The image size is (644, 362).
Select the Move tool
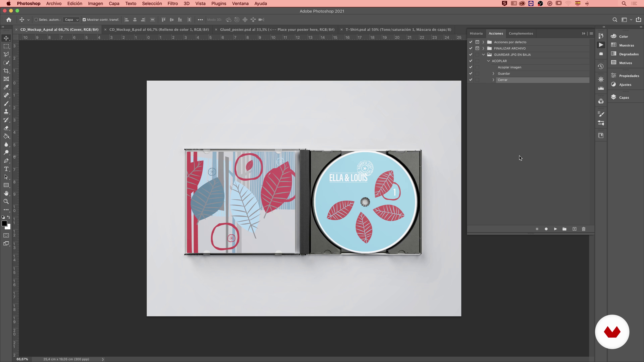(6, 38)
